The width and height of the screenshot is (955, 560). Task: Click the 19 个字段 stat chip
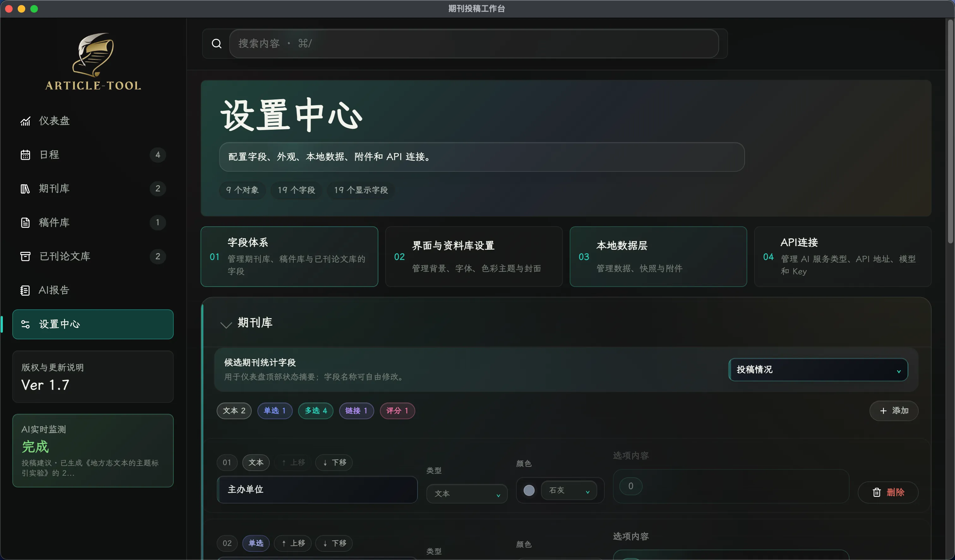tap(296, 190)
